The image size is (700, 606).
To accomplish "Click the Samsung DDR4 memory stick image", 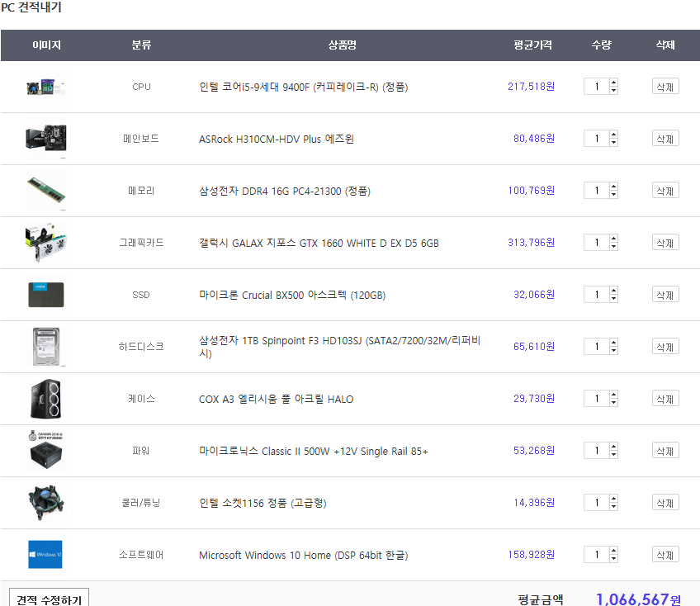I will click(x=46, y=191).
